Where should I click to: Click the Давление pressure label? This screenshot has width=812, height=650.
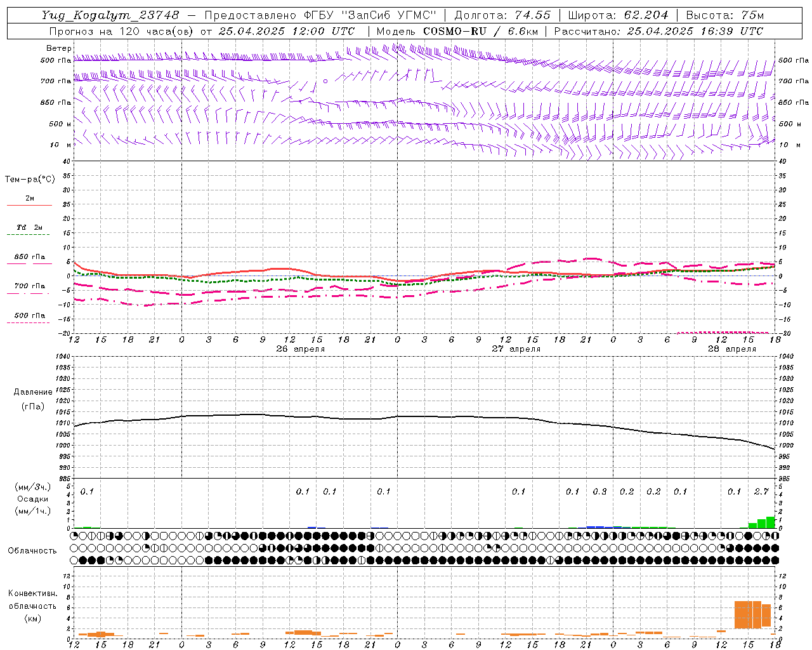pyautogui.click(x=33, y=392)
